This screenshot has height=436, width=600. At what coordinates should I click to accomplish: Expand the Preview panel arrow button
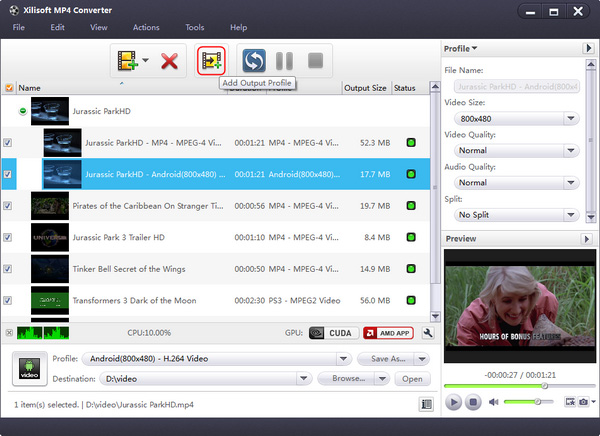click(x=586, y=239)
